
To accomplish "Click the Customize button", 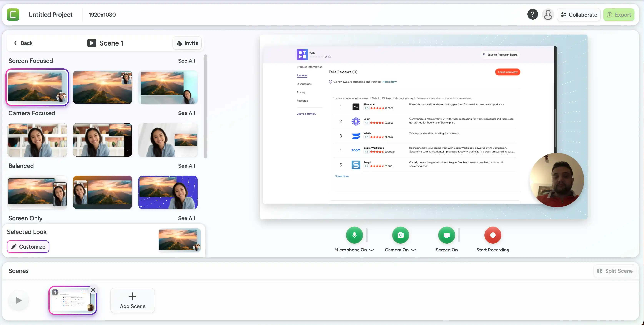I will (x=28, y=247).
